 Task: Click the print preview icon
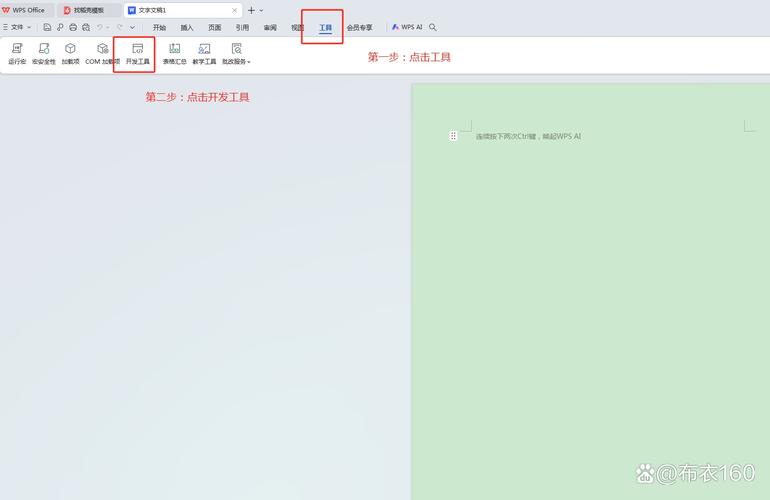tap(86, 28)
